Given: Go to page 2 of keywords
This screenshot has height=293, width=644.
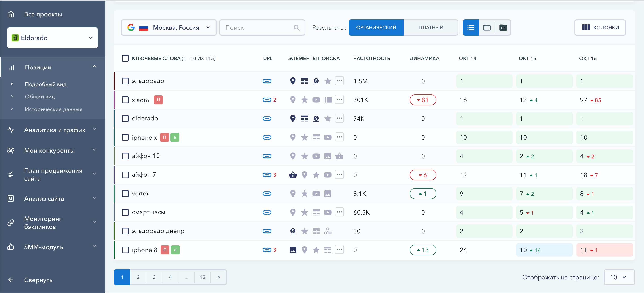Looking at the screenshot, I should (138, 277).
